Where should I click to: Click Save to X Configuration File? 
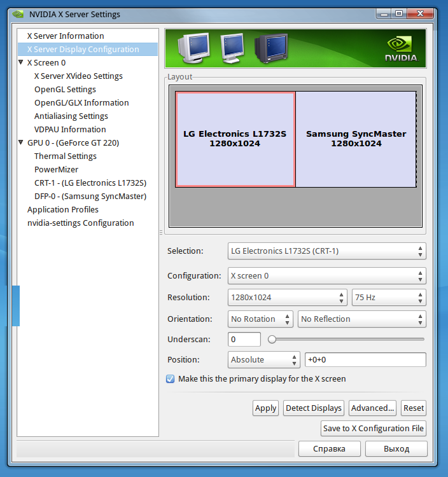pos(374,428)
